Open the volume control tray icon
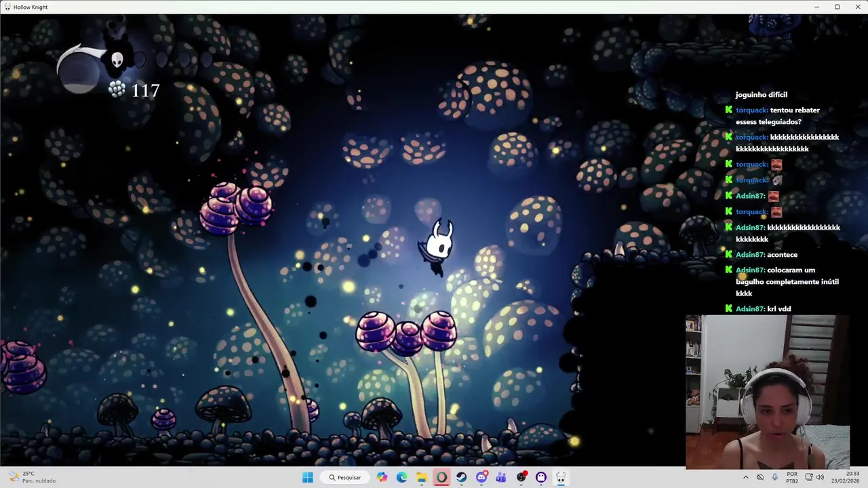This screenshot has width=868, height=488. click(820, 477)
